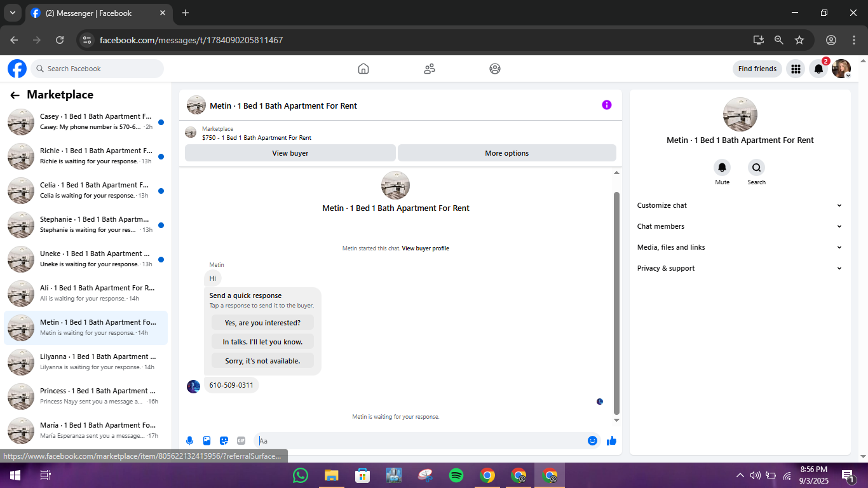This screenshot has width=868, height=488.
Task: Open Celia's apartment conversation
Action: (x=86, y=191)
